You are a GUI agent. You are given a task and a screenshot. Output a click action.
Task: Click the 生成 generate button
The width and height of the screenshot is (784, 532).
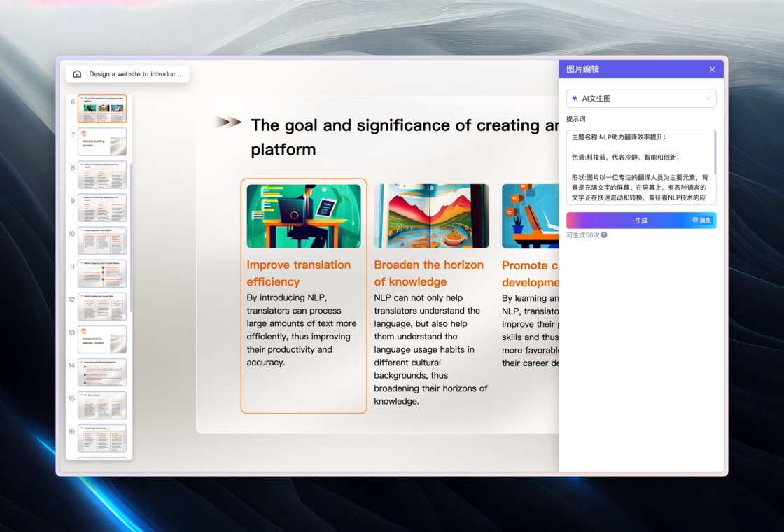641,220
